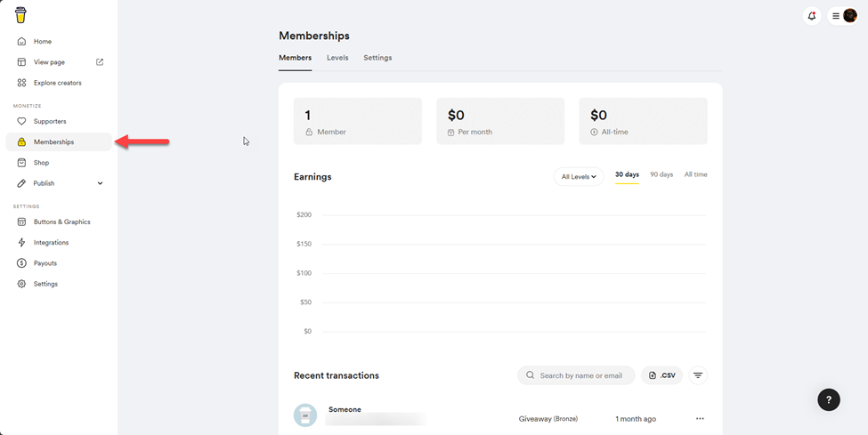The height and width of the screenshot is (435, 868).
Task: Open the notifications bell icon
Action: [811, 16]
